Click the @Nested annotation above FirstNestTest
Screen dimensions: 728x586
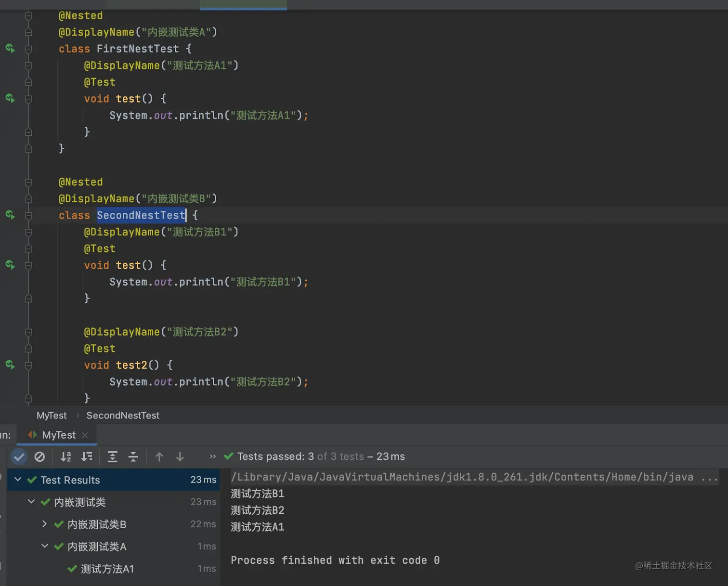(80, 15)
